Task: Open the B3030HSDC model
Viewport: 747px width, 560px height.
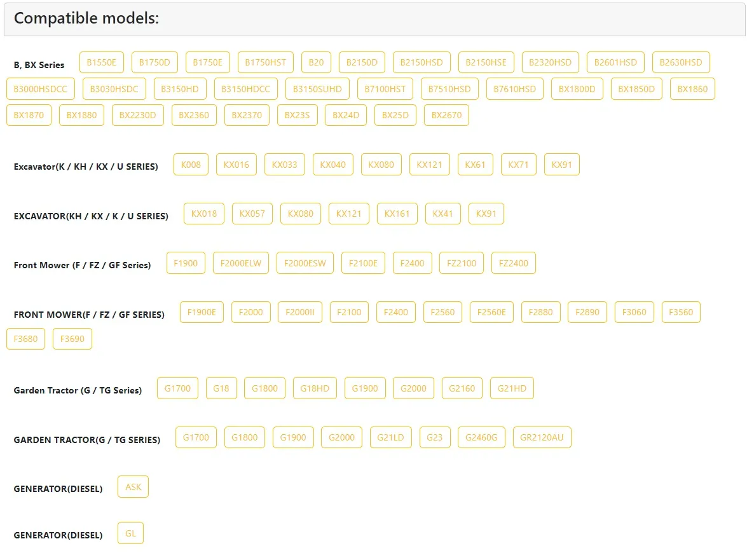Action: coord(114,89)
